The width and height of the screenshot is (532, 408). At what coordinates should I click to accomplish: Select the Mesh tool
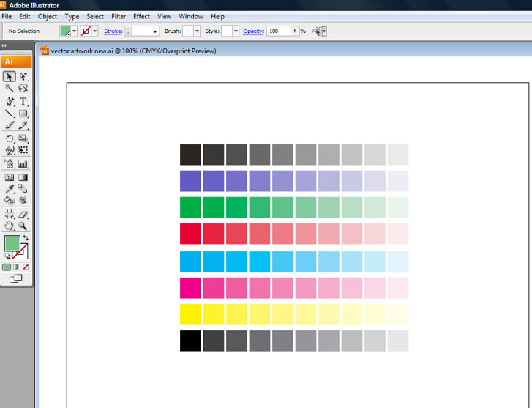point(10,177)
